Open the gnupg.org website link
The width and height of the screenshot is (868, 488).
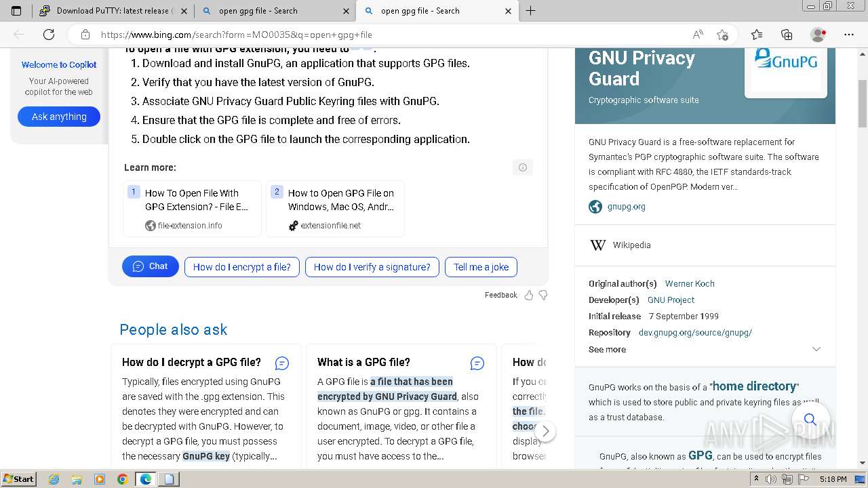pos(626,207)
